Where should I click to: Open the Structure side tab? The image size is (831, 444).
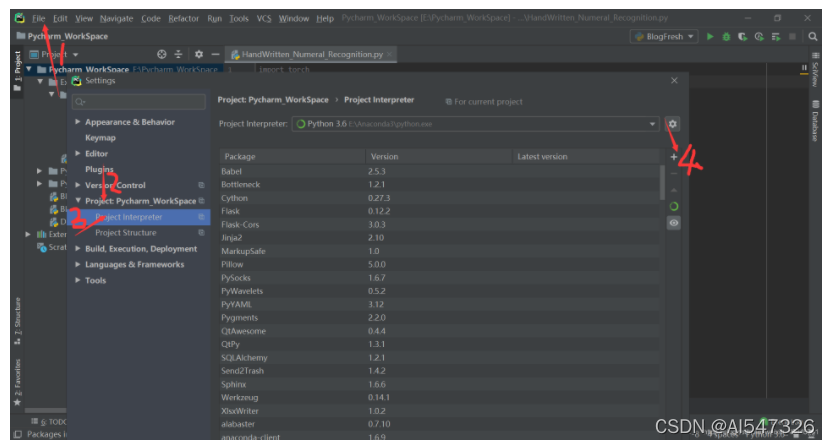pos(17,321)
